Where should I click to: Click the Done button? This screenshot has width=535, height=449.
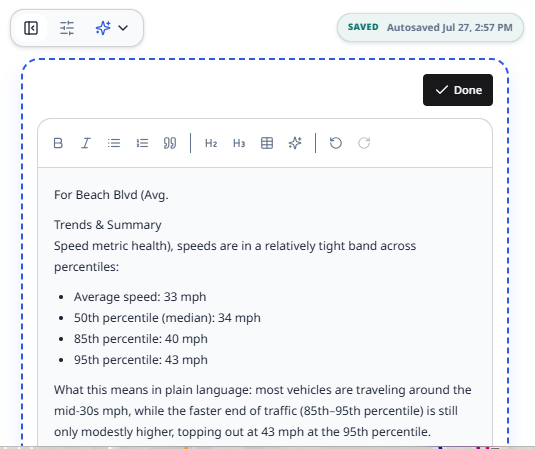pos(458,90)
